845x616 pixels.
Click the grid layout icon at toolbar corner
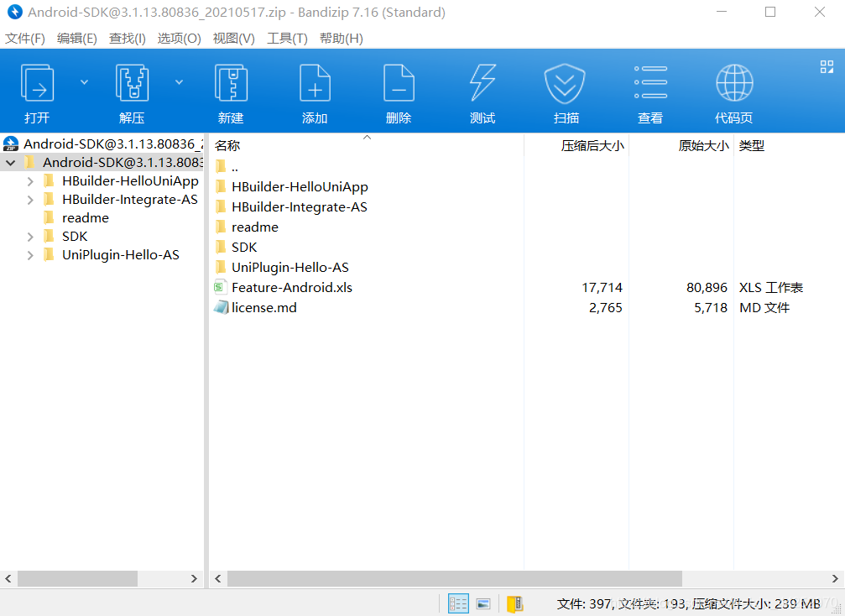(x=827, y=67)
